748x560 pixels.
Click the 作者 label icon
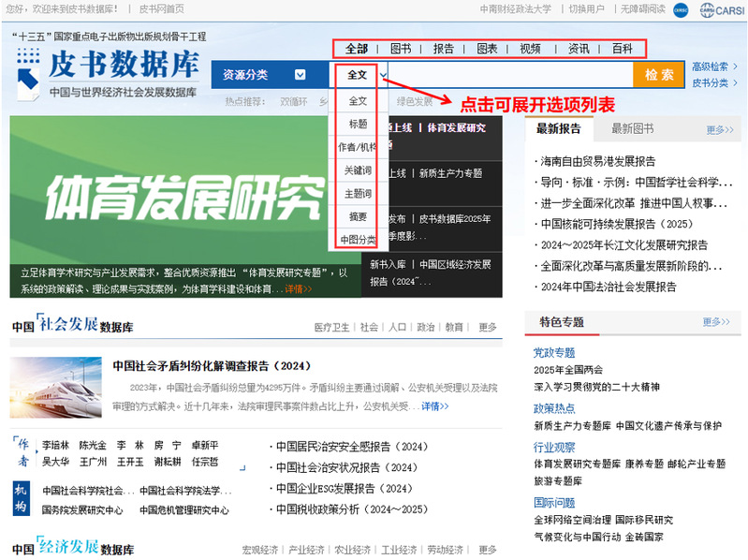[23, 452]
